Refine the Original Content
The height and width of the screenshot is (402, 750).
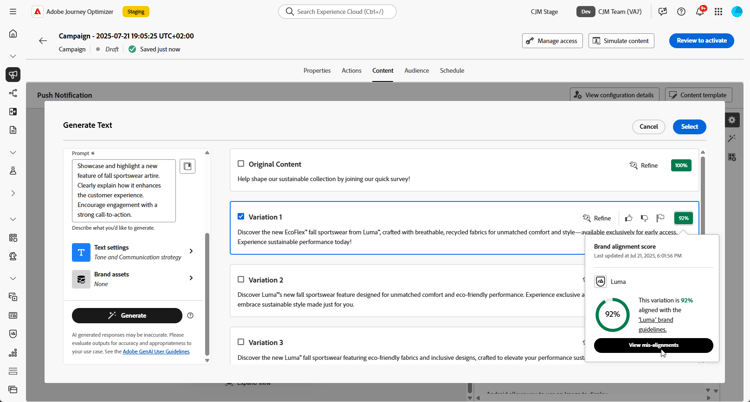(x=644, y=165)
